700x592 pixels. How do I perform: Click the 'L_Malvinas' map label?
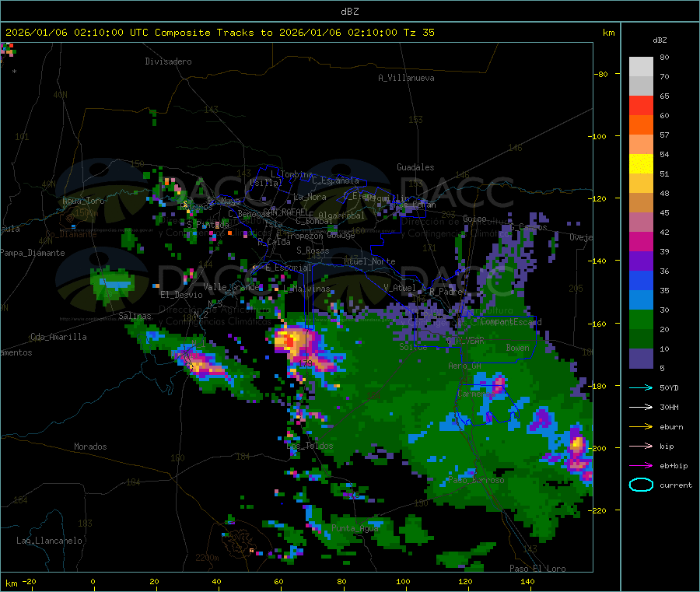[x=306, y=289]
